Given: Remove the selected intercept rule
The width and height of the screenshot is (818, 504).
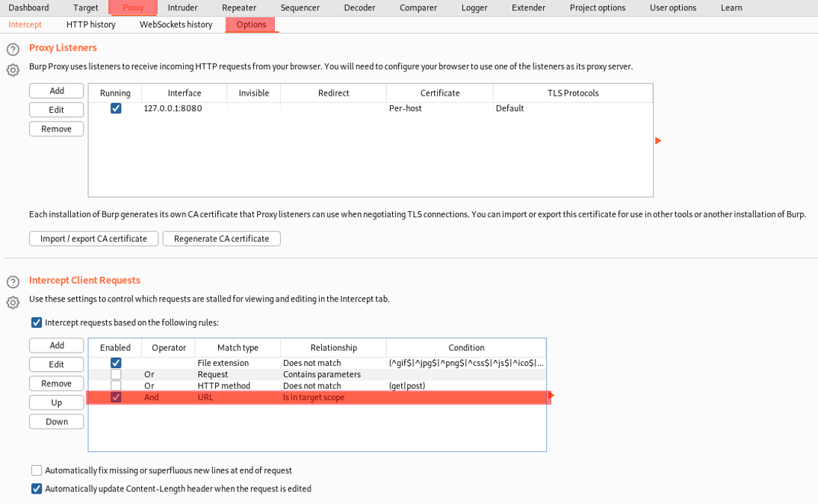Looking at the screenshot, I should coord(56,384).
